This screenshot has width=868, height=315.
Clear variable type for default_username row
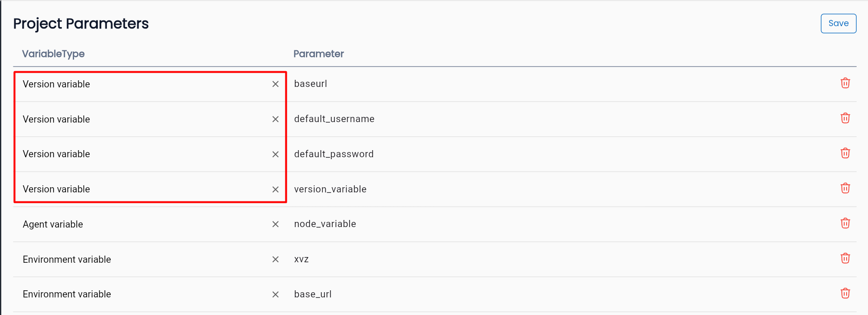pos(275,119)
